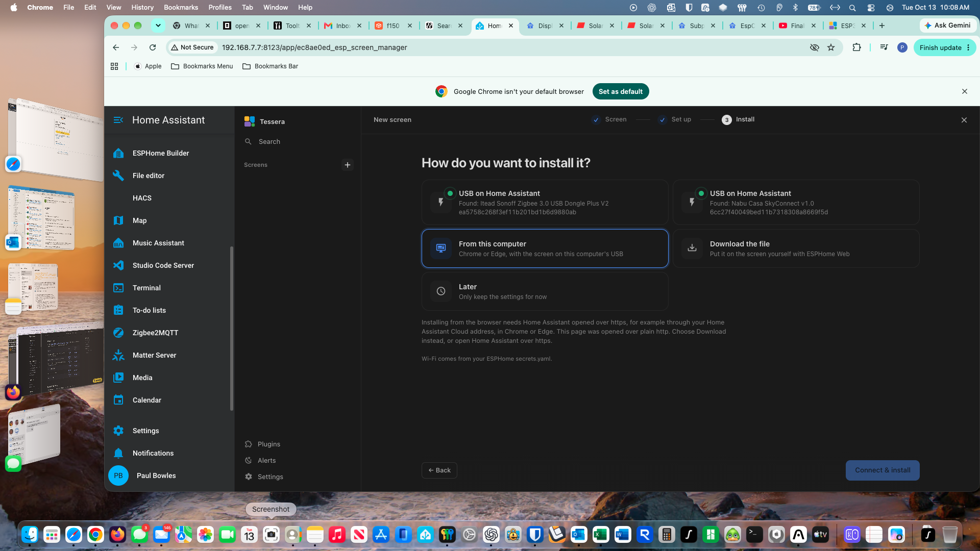Click Finish update button in Chrome

[940, 47]
